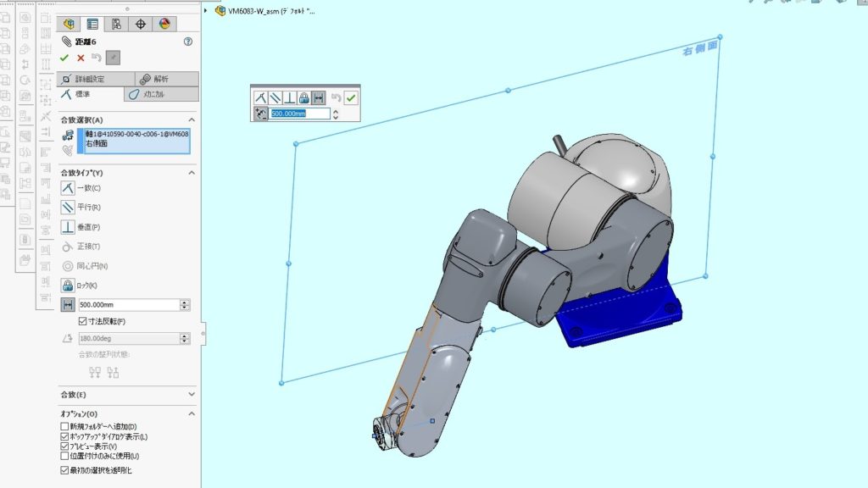The width and height of the screenshot is (868, 488).
Task: Cancel the mate with the red X
Action: tap(81, 58)
